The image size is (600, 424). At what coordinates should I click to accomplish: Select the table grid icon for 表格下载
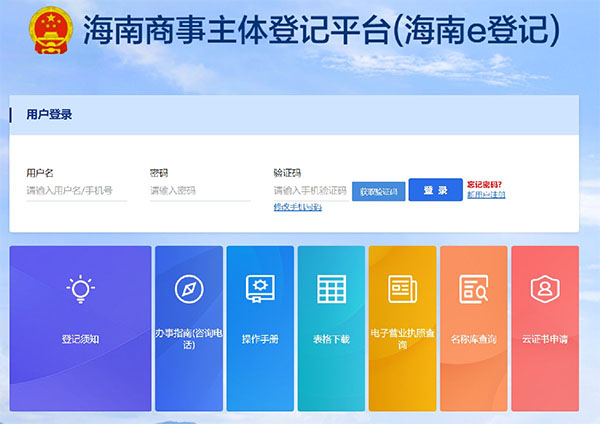coord(331,288)
